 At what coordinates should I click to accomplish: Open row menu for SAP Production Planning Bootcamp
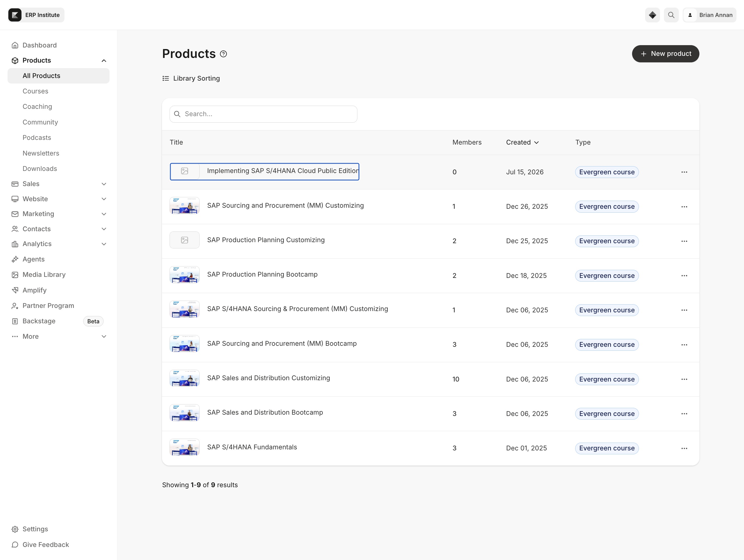click(x=684, y=276)
